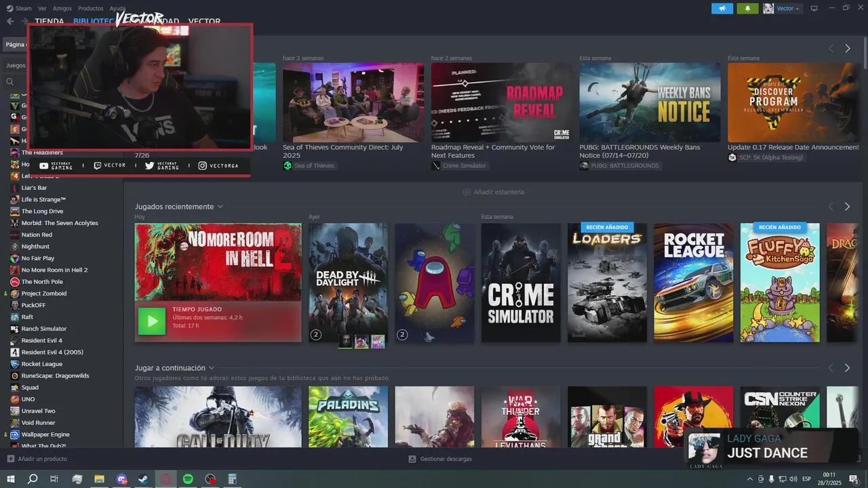Switch to Big Picture mode monitor icon

tap(814, 8)
